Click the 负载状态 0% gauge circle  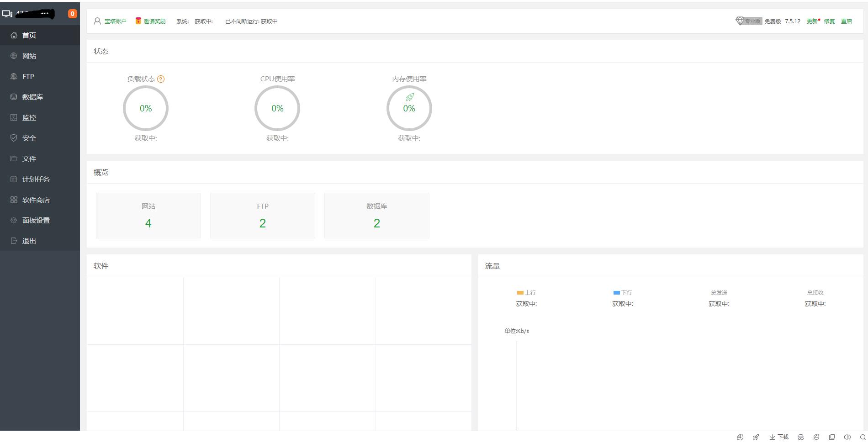[146, 108]
